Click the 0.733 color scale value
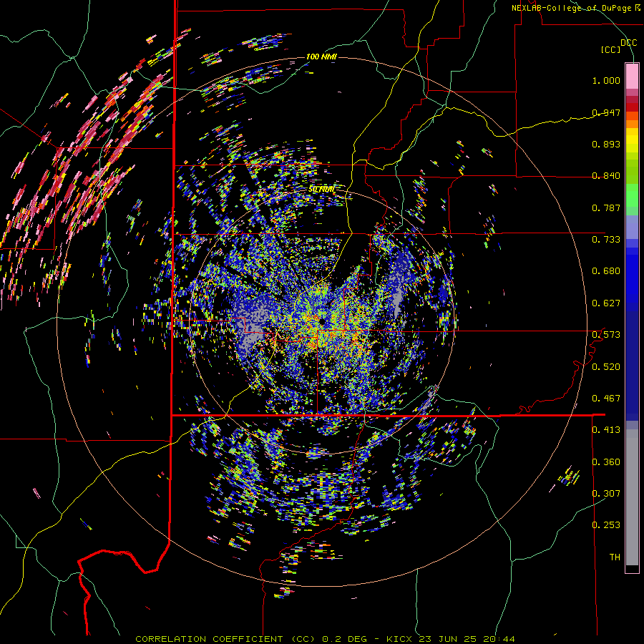The width and height of the screenshot is (644, 644). click(606, 240)
